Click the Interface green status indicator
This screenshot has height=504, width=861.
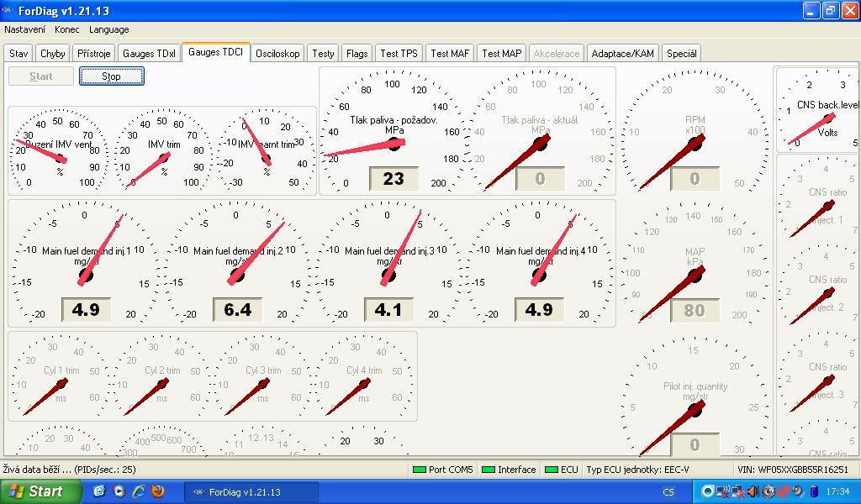pos(488,470)
